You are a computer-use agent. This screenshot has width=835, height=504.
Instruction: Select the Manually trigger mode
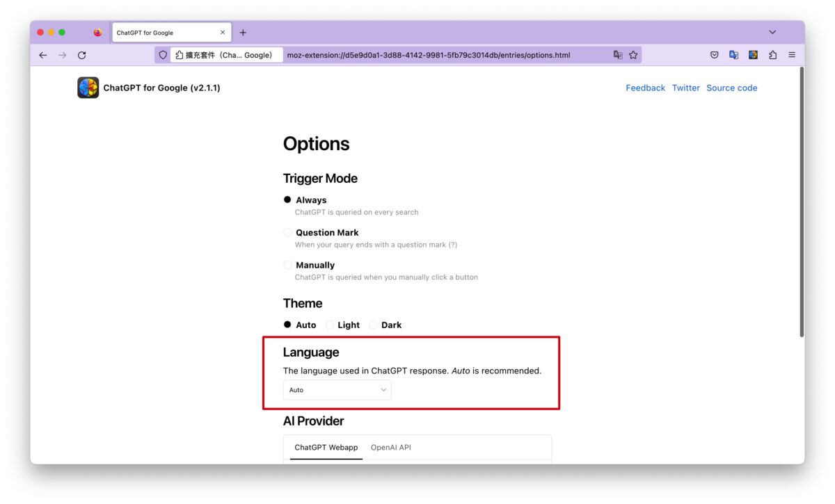click(x=287, y=265)
